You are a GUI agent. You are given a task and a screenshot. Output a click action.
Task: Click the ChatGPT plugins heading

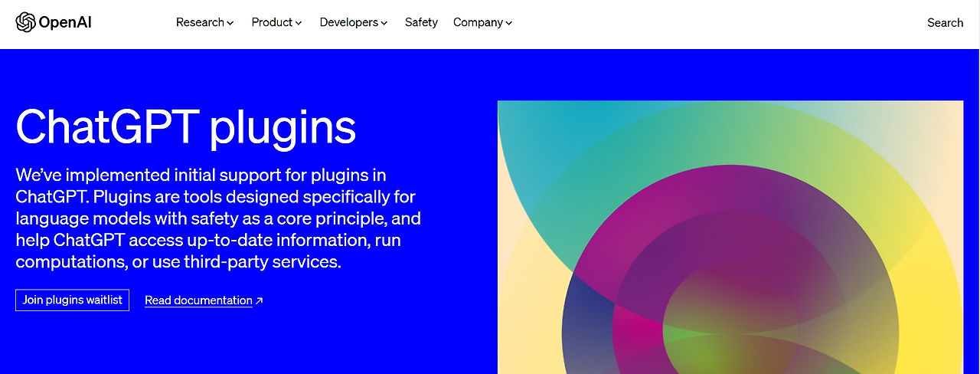[x=186, y=126]
